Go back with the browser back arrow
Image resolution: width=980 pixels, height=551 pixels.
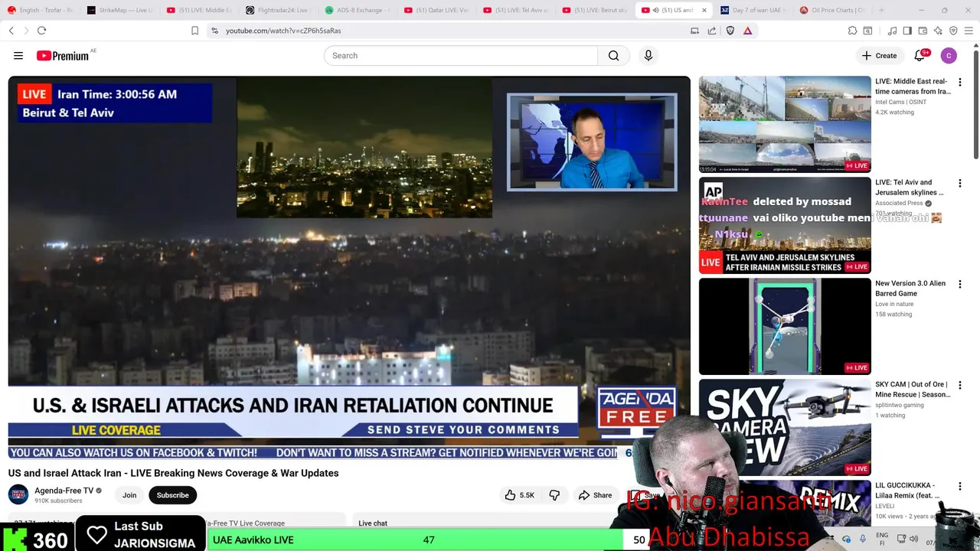coord(11,31)
